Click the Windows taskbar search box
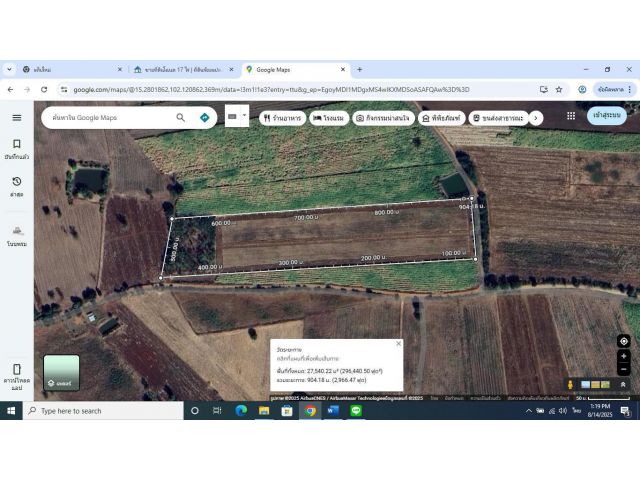Image resolution: width=640 pixels, height=480 pixels. pos(104,411)
